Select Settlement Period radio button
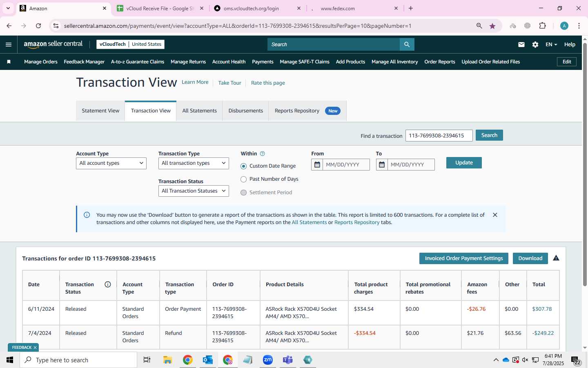This screenshot has width=588, height=368. point(244,193)
